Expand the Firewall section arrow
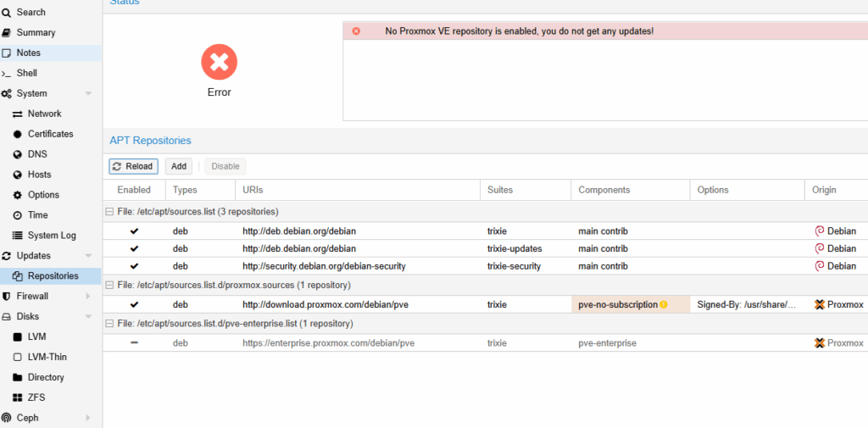Screen dimensions: 868x428 click(88, 297)
